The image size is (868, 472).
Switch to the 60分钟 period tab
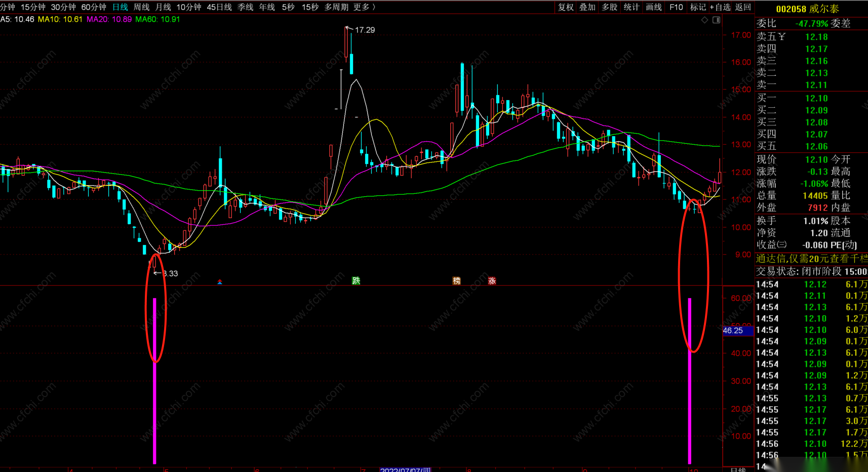[94, 7]
